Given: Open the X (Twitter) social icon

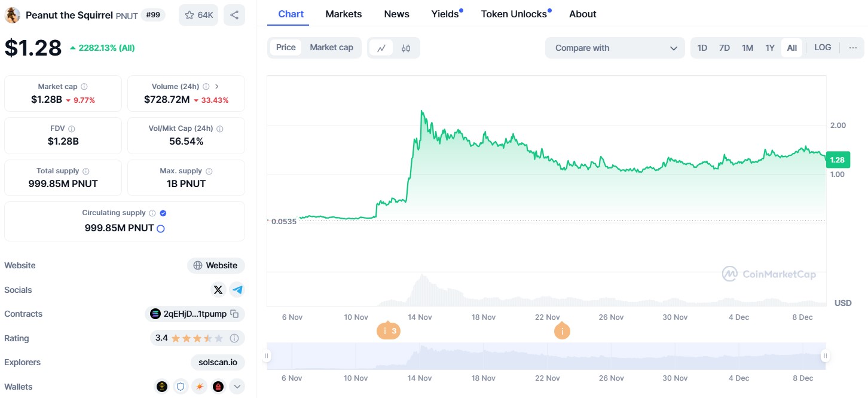Looking at the screenshot, I should 218,290.
